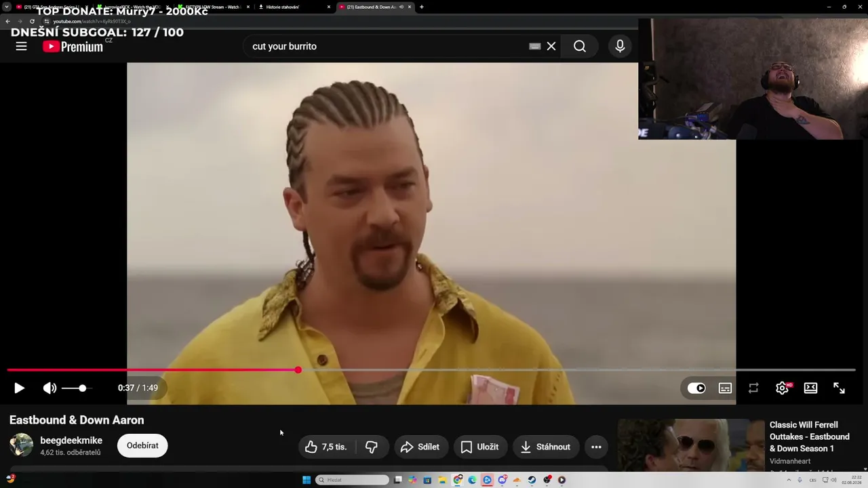Open the Vidmanheart channel link

[790, 461]
